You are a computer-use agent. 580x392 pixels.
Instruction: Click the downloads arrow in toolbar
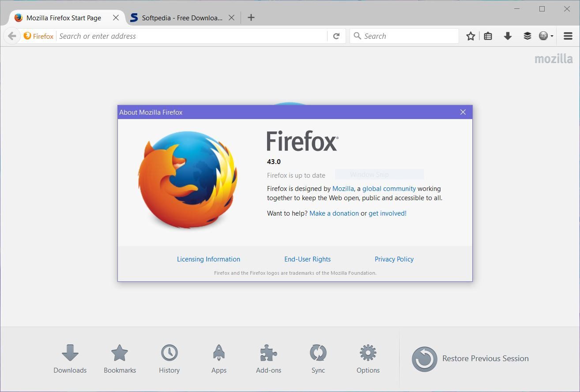tap(508, 36)
